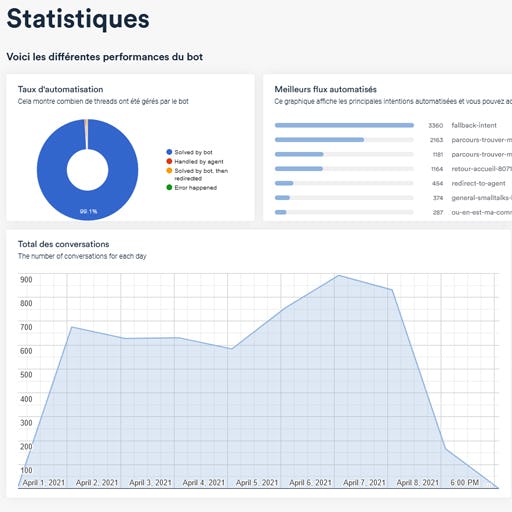512x512 pixels.
Task: Open the redirect-to-agent flow label
Action: tap(478, 183)
